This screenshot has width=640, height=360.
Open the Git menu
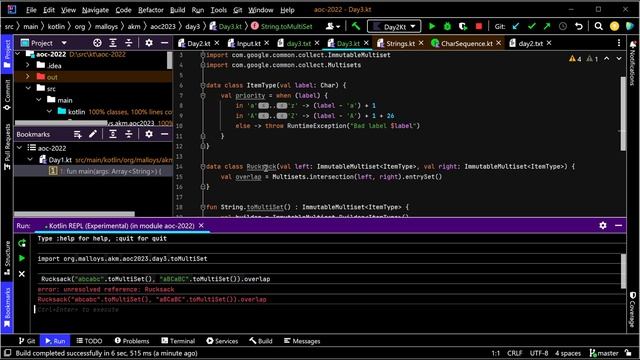coord(238,10)
